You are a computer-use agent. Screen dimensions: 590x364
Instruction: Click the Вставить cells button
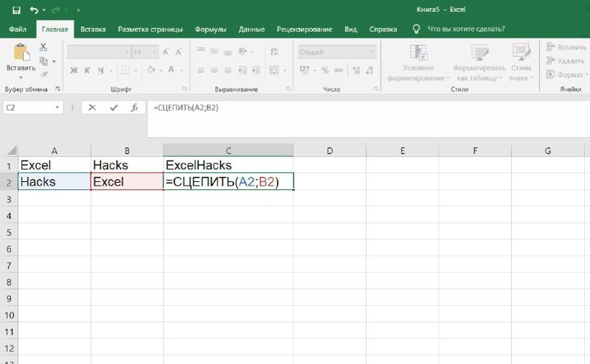click(566, 47)
